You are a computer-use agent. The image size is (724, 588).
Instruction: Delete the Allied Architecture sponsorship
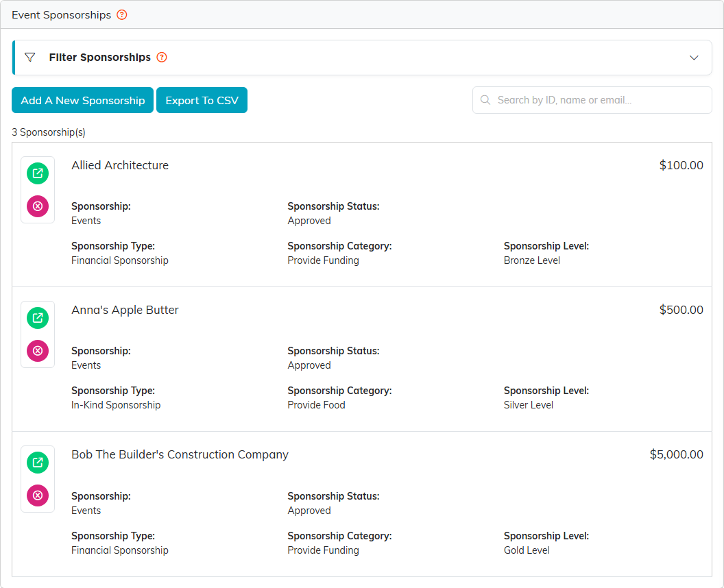(38, 206)
